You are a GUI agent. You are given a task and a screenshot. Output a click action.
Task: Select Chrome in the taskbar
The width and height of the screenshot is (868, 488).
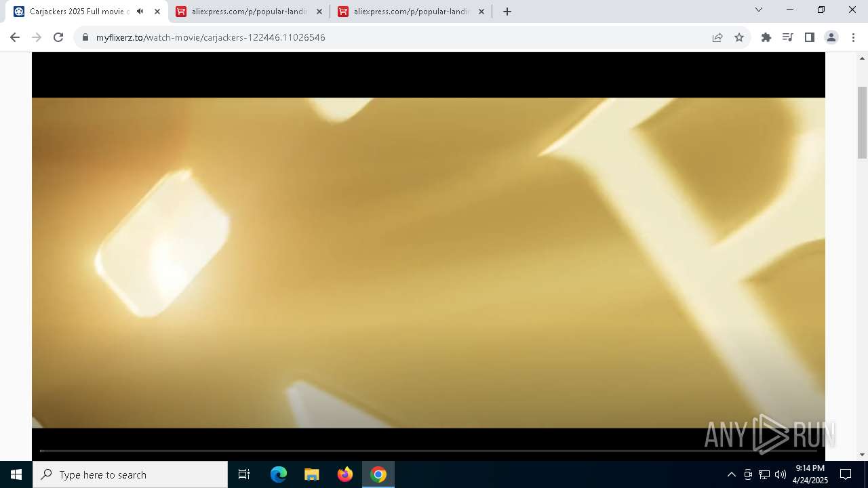(378, 474)
